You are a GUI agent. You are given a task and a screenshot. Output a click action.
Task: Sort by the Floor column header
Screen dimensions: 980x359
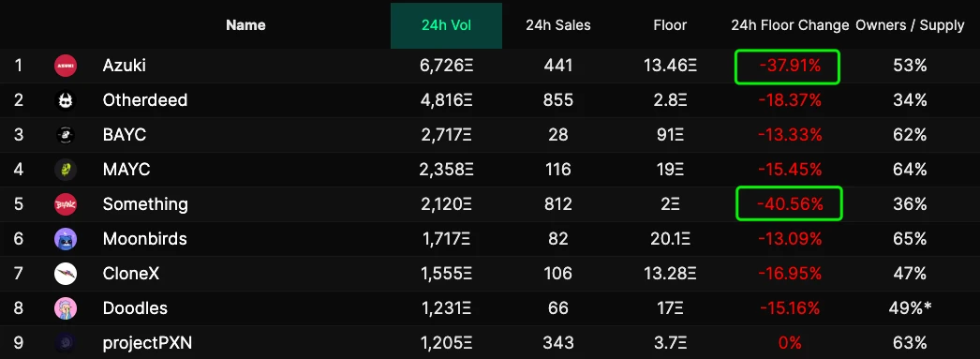tap(670, 25)
